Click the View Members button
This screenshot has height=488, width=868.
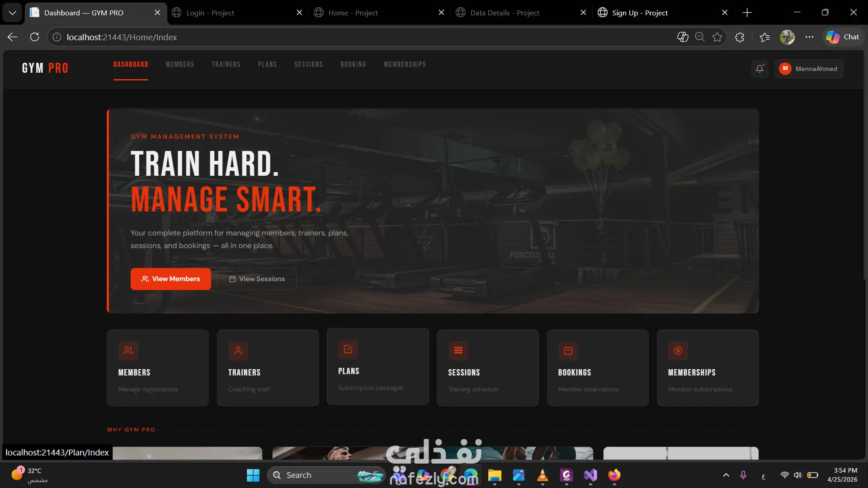[x=171, y=279]
